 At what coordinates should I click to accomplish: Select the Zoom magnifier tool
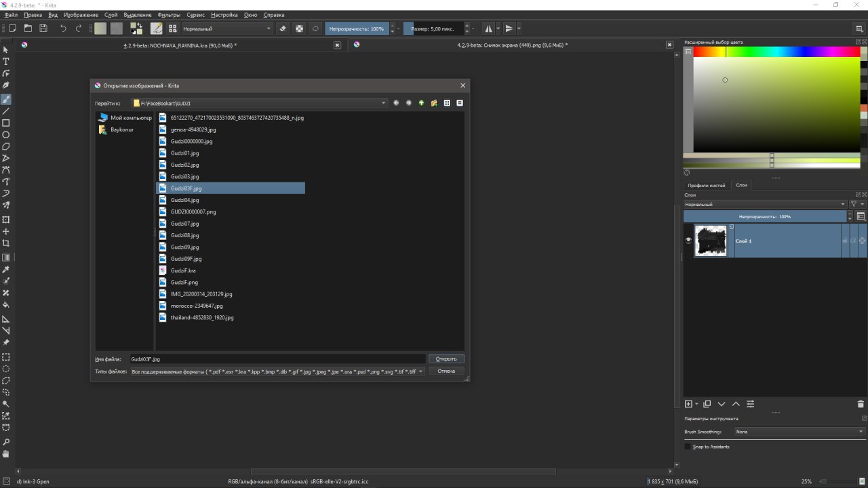tap(6, 442)
